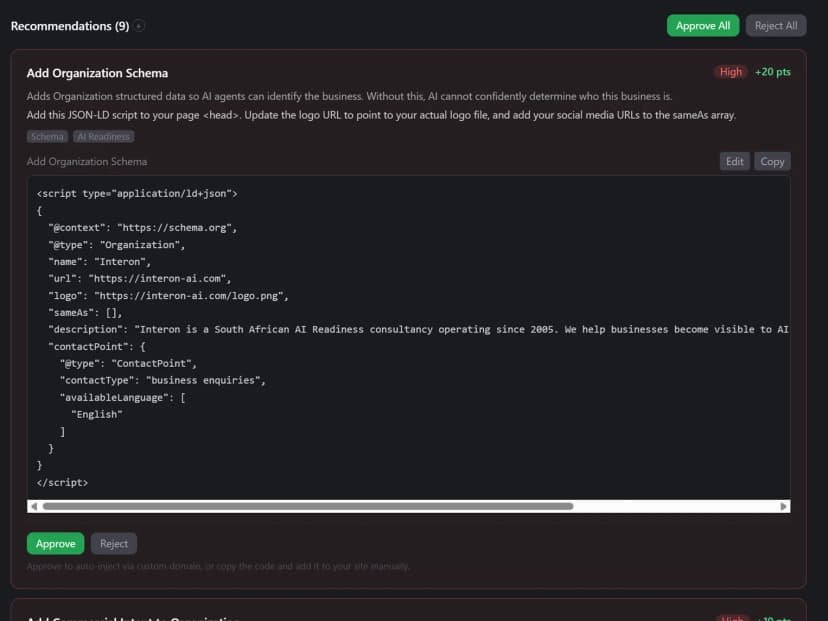Click the "url": "https://interon-ai.com" line

(x=139, y=278)
